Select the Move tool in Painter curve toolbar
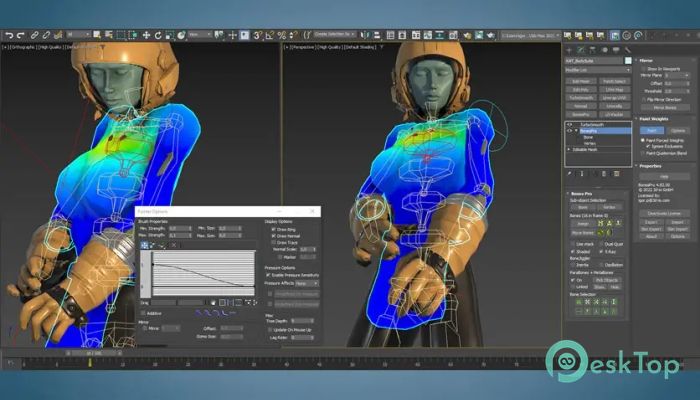The height and width of the screenshot is (400, 700). [x=144, y=245]
